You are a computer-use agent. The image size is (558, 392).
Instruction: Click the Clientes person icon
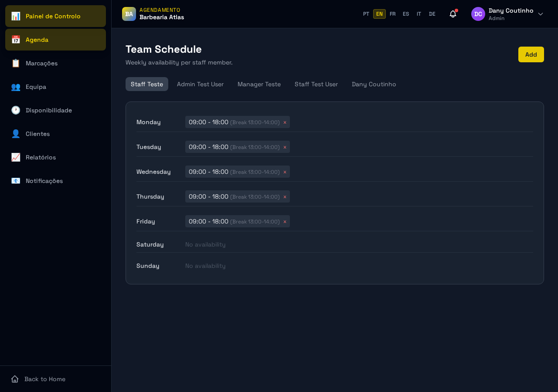click(16, 134)
